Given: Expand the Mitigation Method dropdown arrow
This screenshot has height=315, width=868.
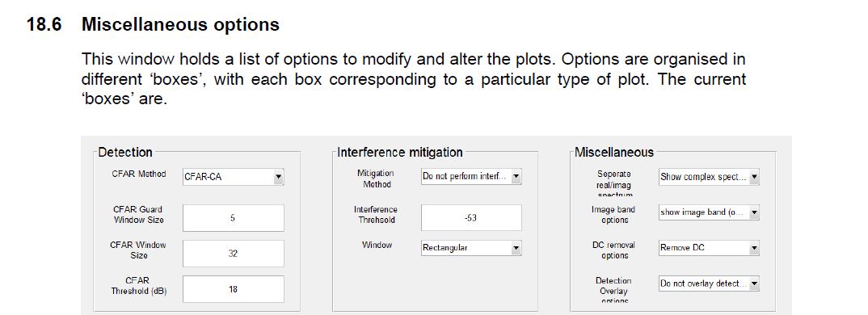Looking at the screenshot, I should coord(516,177).
